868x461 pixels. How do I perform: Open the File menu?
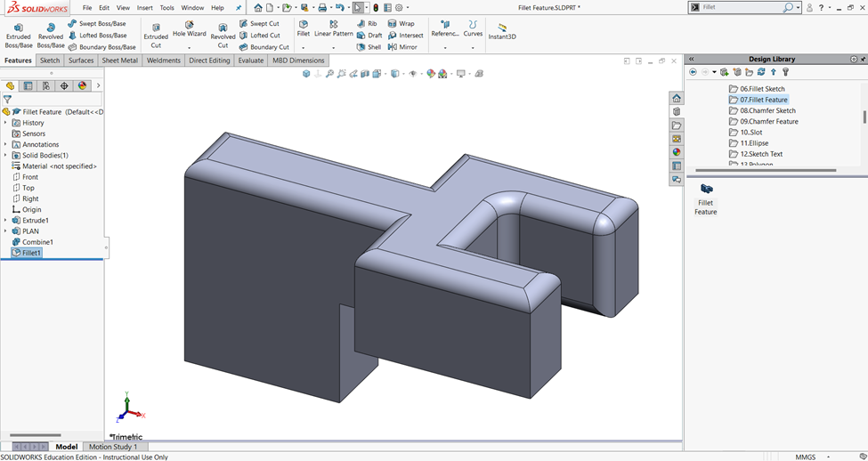87,8
